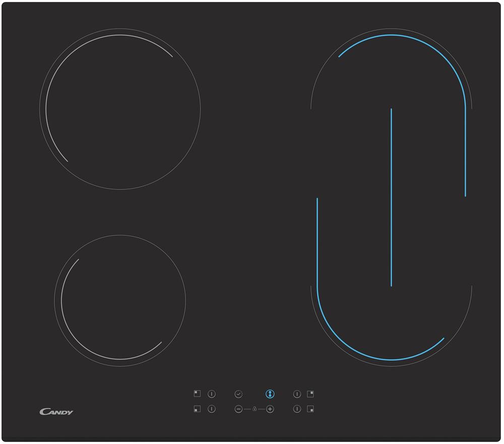The image size is (504, 444).
Task: Click the line between minus and lock
Action: tap(247, 409)
